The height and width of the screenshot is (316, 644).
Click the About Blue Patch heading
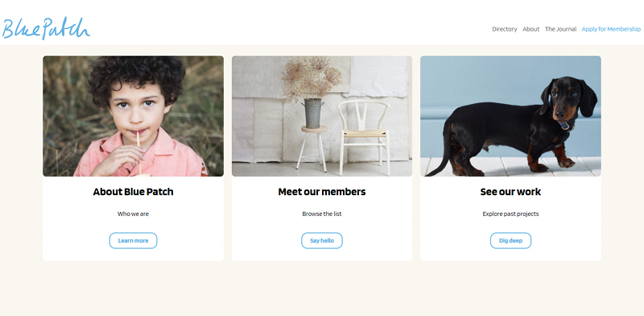[x=133, y=192]
